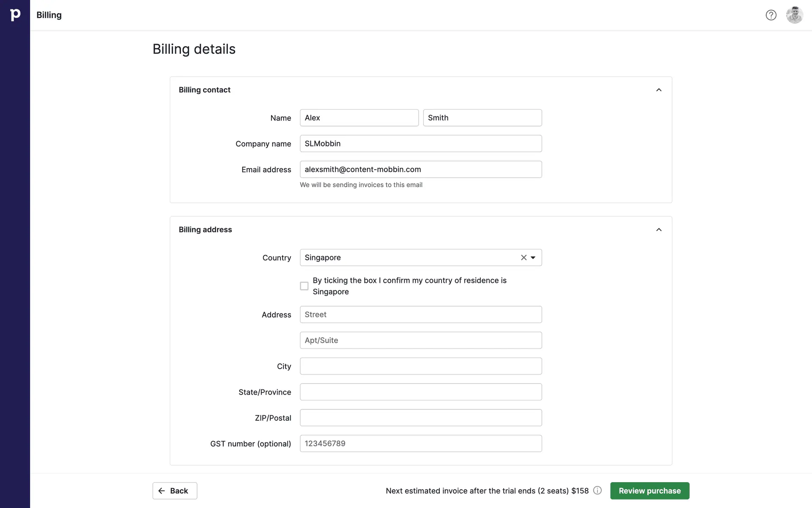812x508 pixels.
Task: Focus the Company name field
Action: [x=420, y=144]
